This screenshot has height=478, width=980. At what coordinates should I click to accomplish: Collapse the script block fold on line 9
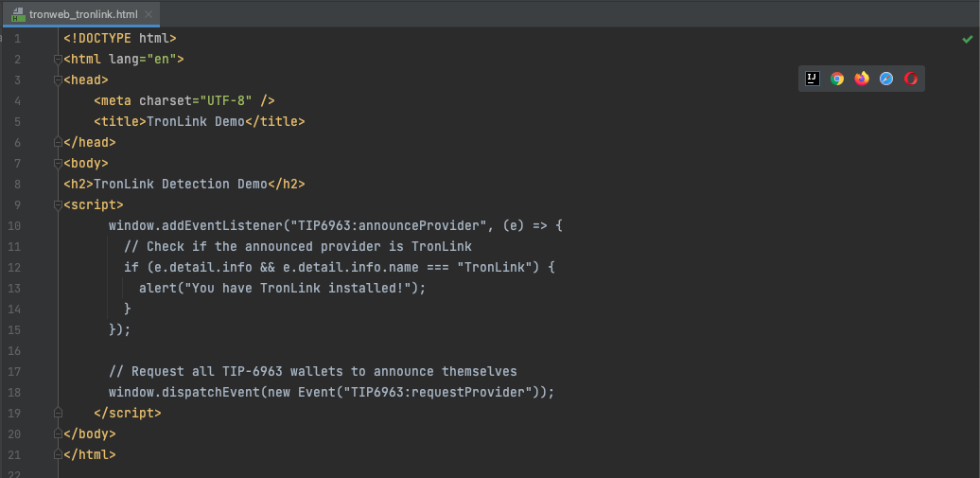[58, 204]
